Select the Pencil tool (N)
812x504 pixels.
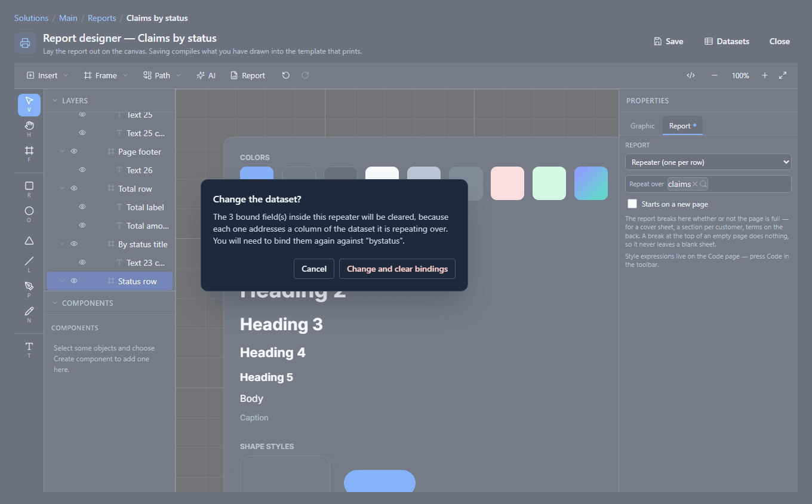point(29,315)
